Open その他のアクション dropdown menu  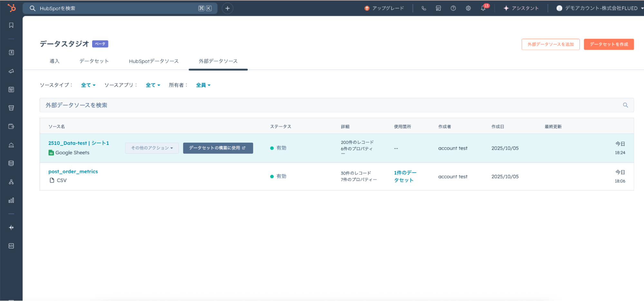coord(152,148)
